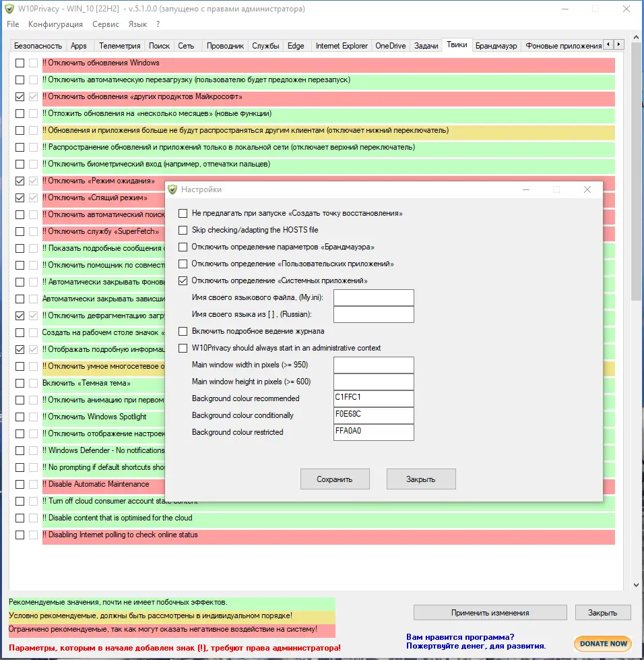Image resolution: width=644 pixels, height=660 pixels.
Task: Click the language name (Russian) field
Action: (x=373, y=314)
